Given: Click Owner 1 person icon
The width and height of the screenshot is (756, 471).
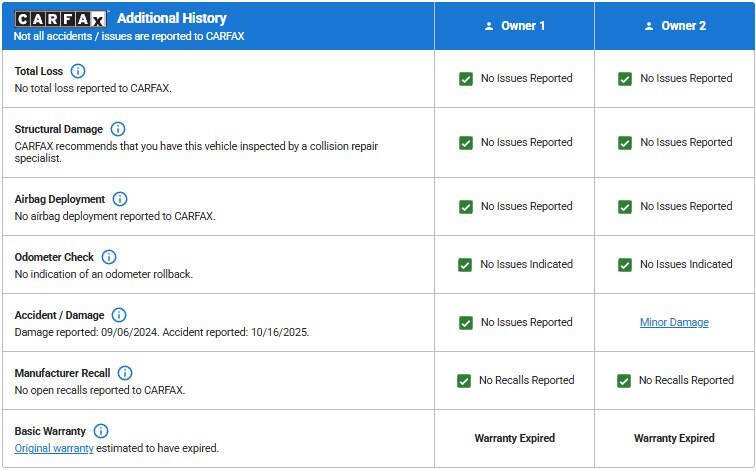Looking at the screenshot, I should 489,26.
